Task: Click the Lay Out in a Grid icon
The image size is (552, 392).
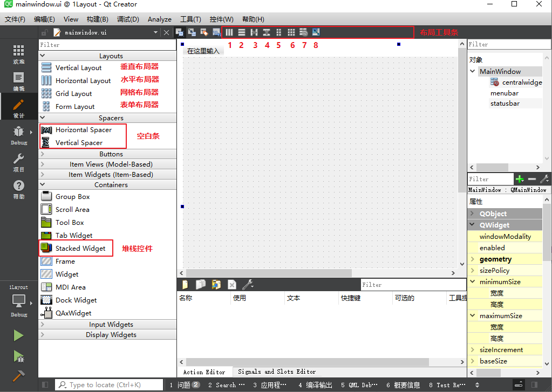Action: (x=291, y=32)
